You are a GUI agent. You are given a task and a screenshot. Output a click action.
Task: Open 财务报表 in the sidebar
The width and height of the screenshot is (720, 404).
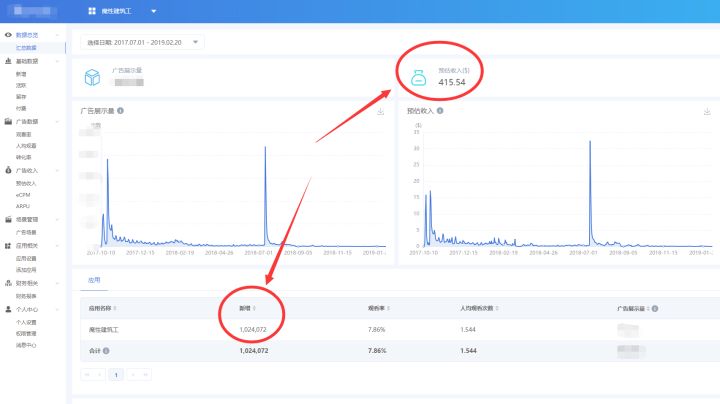[x=26, y=297]
